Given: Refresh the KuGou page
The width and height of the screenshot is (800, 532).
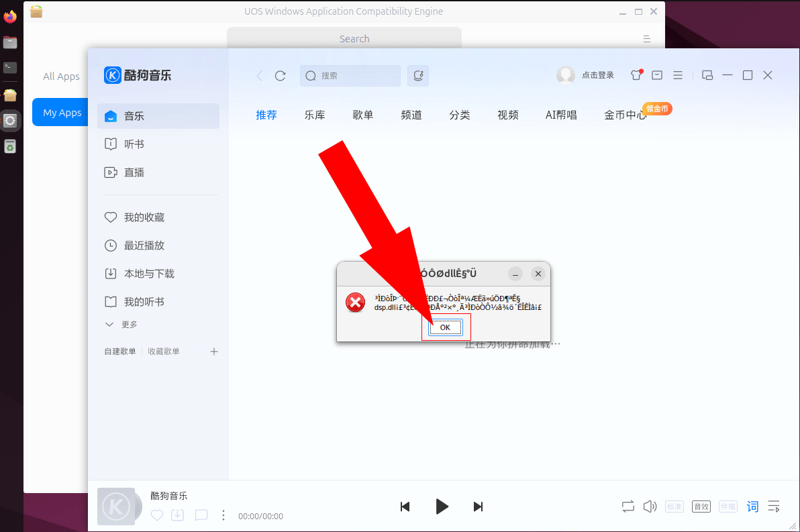Looking at the screenshot, I should [x=280, y=76].
